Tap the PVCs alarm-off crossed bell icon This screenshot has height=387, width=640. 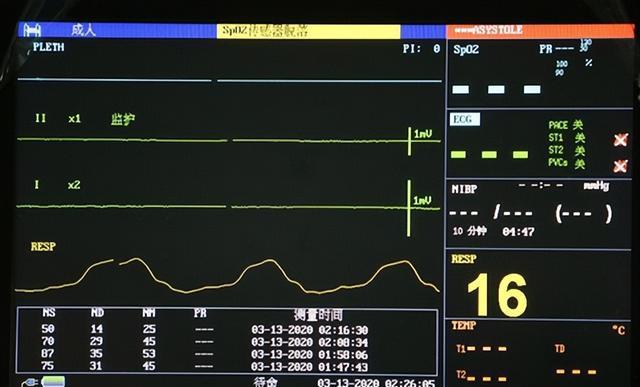tap(620, 166)
